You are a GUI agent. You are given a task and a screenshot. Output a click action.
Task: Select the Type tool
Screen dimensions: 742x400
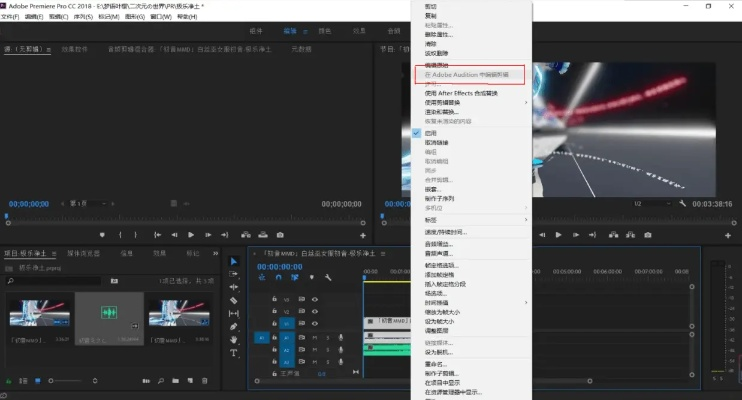pyautogui.click(x=233, y=353)
